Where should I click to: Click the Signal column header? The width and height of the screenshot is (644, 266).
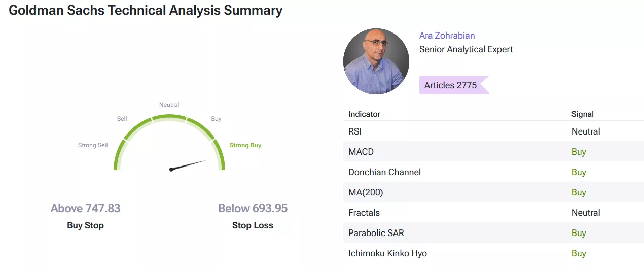[x=582, y=114]
